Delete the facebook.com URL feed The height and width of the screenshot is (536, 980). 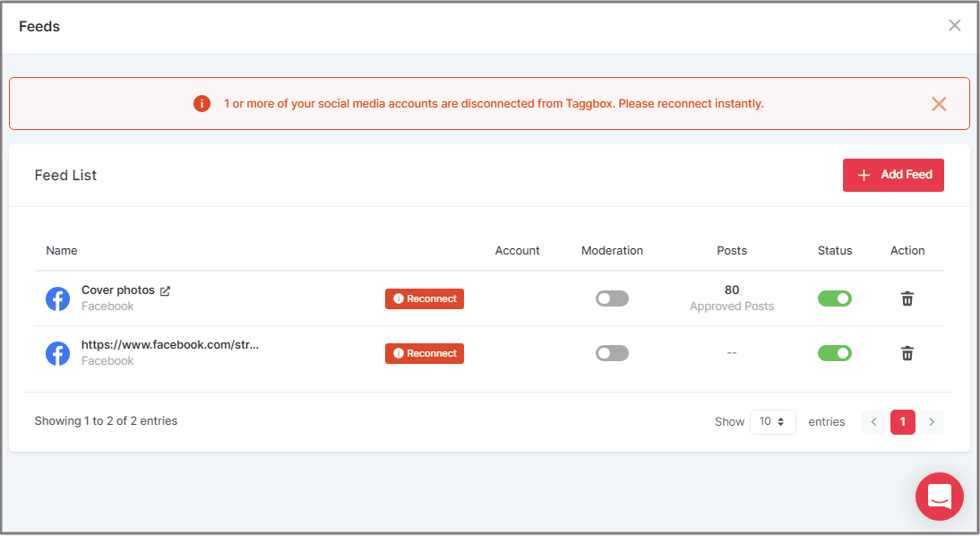907,353
